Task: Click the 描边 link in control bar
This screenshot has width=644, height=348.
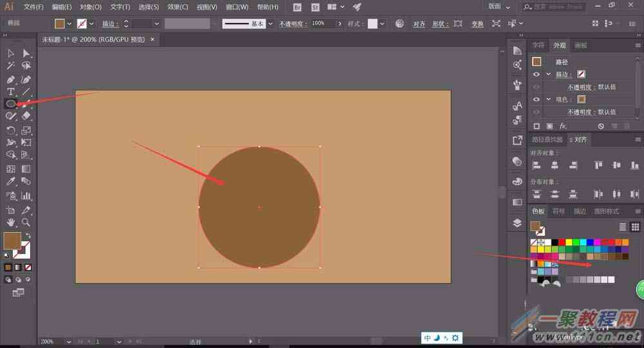Action: (x=110, y=24)
